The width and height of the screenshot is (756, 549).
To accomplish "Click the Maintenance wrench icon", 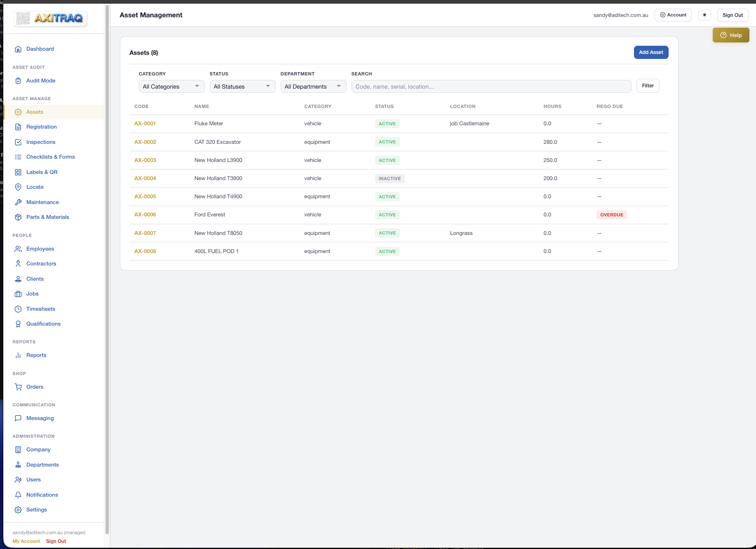I will (x=18, y=202).
